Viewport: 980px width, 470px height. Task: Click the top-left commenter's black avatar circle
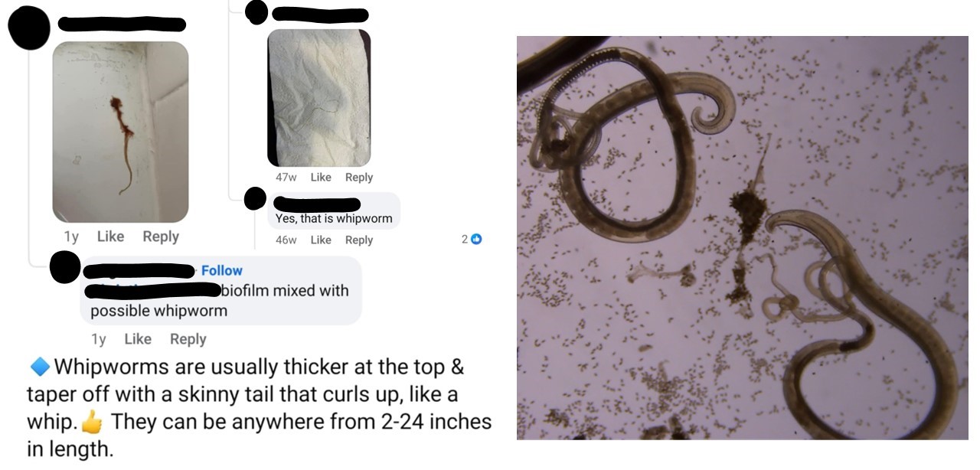tap(29, 29)
